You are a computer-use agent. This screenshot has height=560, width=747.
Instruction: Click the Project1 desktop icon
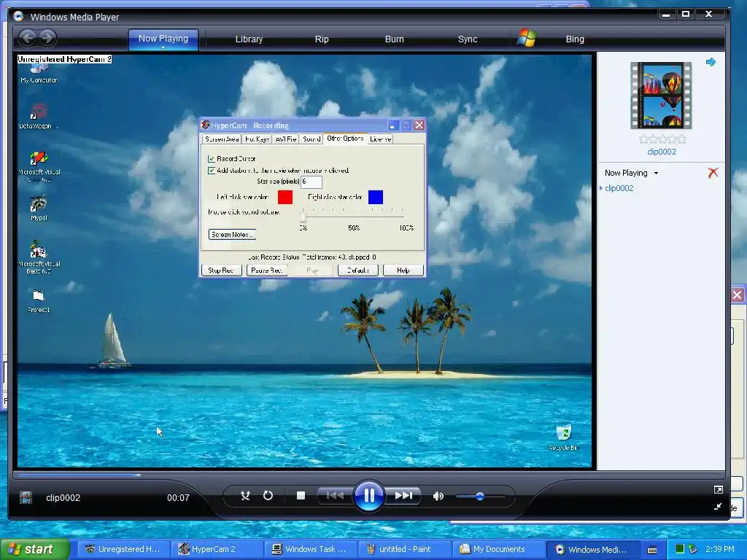[39, 301]
